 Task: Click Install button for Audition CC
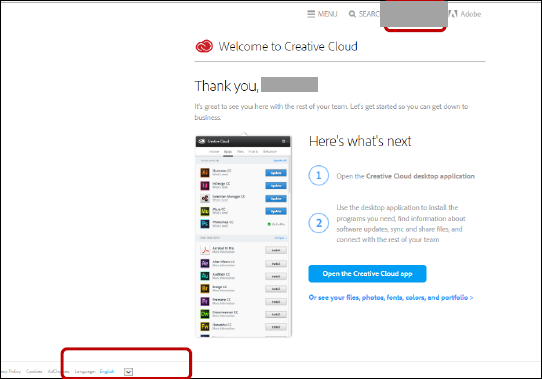tap(276, 276)
